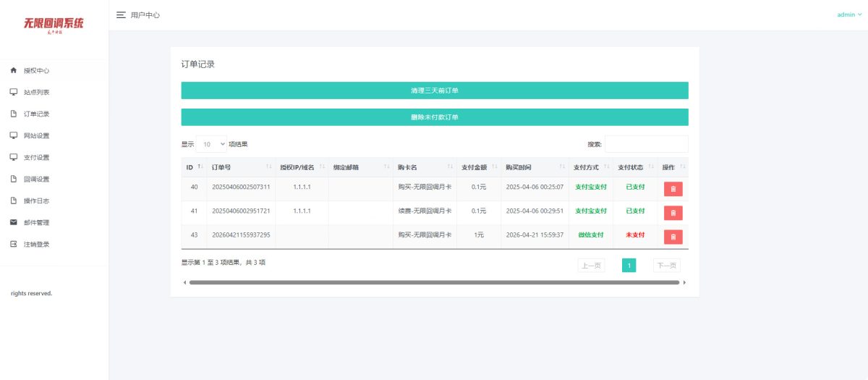Sort table by ID column arrows
868x380 pixels.
[200, 167]
